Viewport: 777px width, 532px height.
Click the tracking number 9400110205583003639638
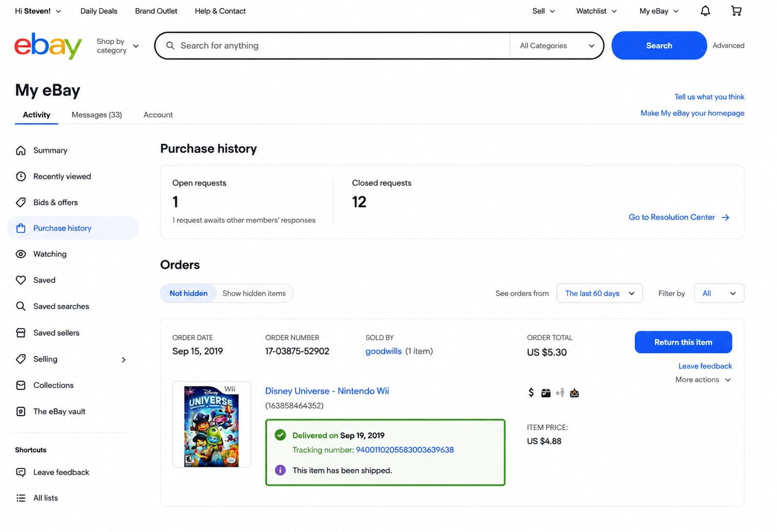tap(405, 450)
